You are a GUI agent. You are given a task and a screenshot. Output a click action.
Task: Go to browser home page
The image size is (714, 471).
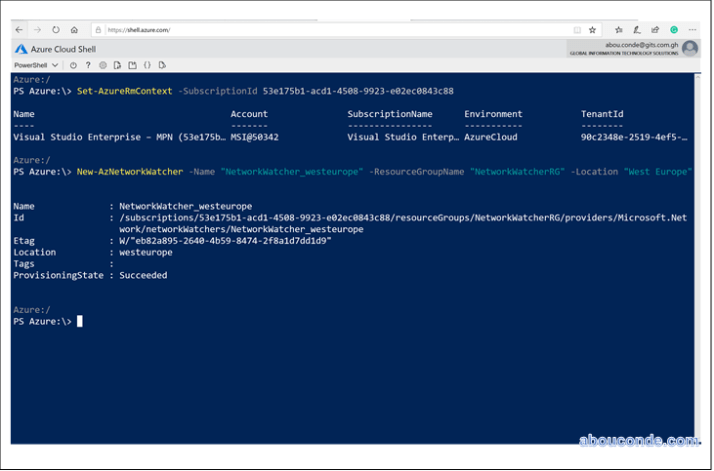tap(74, 30)
